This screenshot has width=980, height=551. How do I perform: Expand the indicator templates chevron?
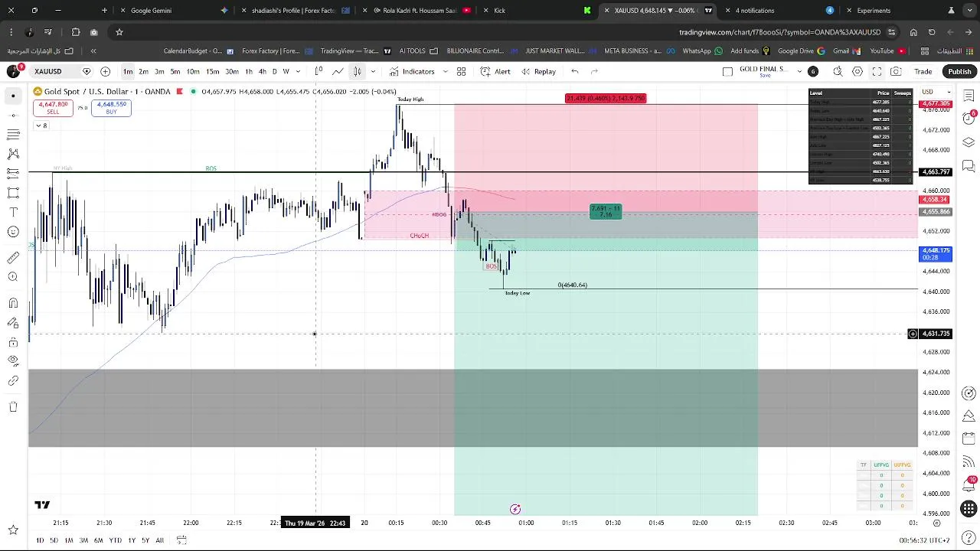445,71
